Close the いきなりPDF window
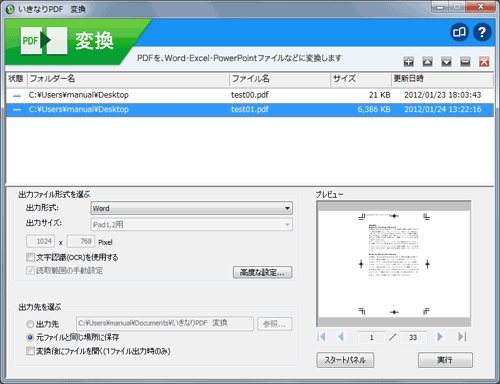 point(480,7)
